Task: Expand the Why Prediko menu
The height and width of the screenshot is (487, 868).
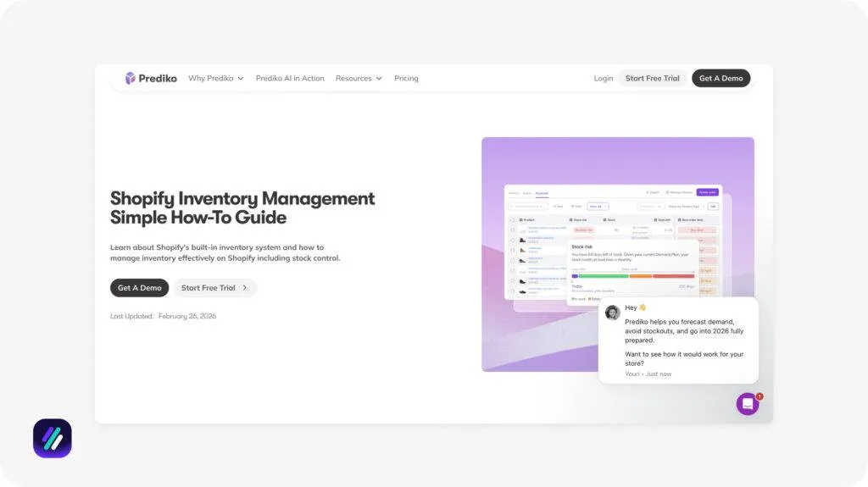Action: 216,78
